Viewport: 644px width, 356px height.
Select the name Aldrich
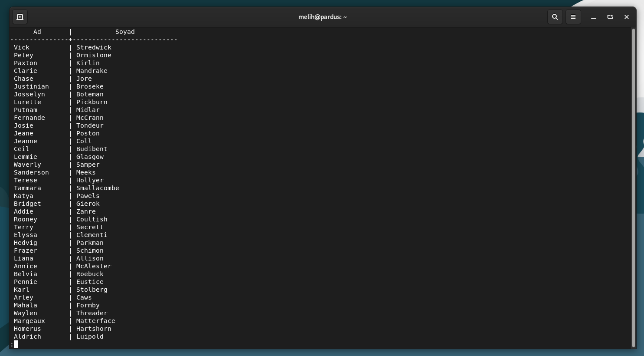27,336
